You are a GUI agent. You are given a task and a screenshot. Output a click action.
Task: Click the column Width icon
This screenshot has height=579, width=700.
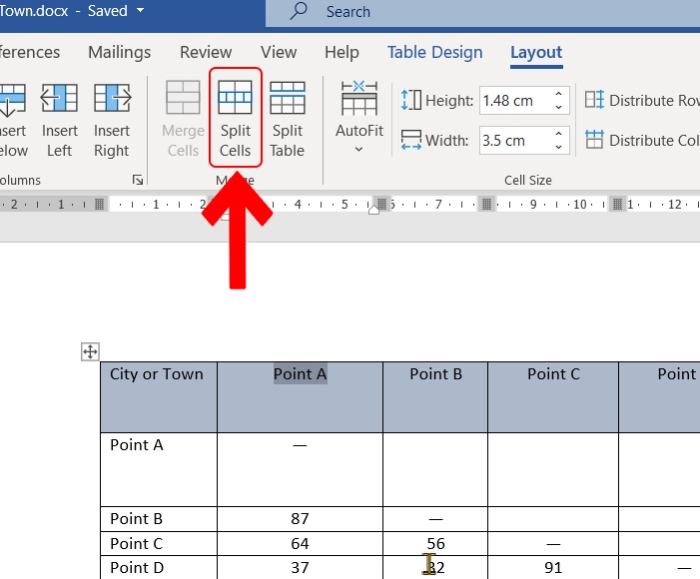point(411,140)
